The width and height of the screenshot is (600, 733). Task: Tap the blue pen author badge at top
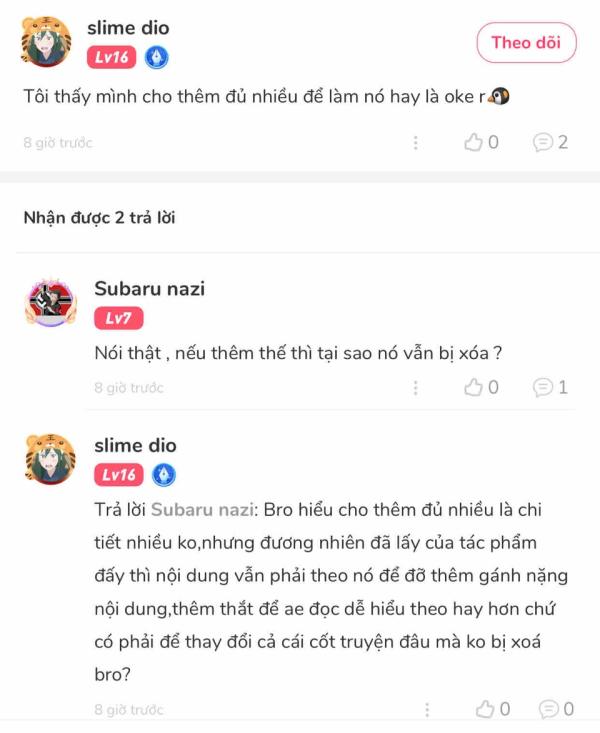coord(157,57)
